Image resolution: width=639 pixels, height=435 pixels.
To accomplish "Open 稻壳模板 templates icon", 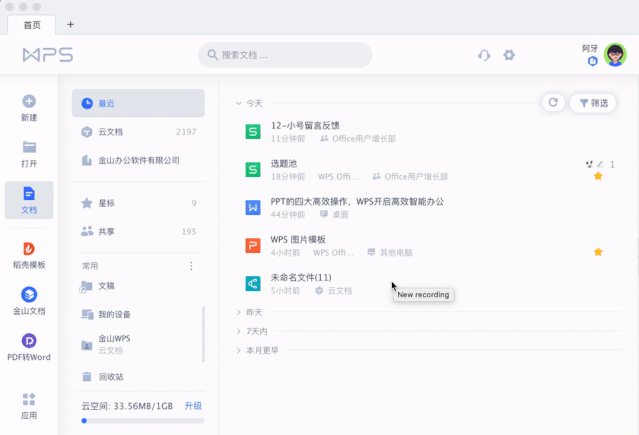I will [29, 249].
